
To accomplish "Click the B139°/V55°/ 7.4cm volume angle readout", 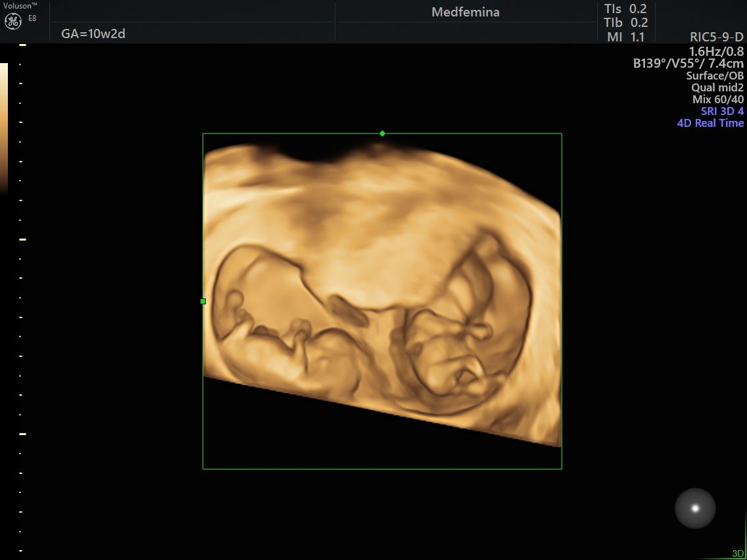I will [688, 63].
